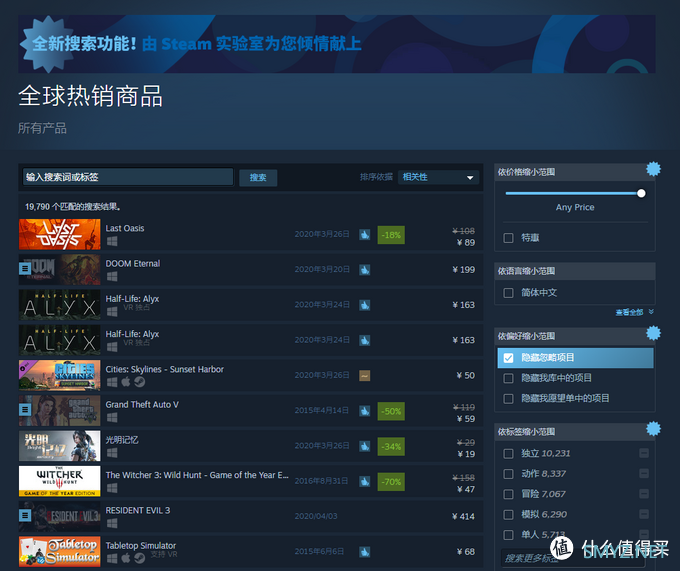Open the 光明记忆 game thumbnail
Viewport: 680px width, 571px height.
[59, 446]
